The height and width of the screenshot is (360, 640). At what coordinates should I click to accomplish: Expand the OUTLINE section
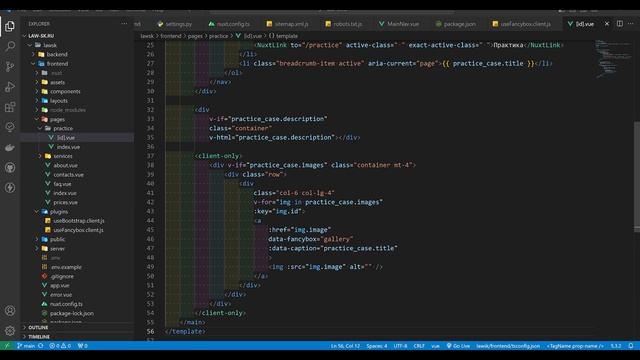pos(78,327)
